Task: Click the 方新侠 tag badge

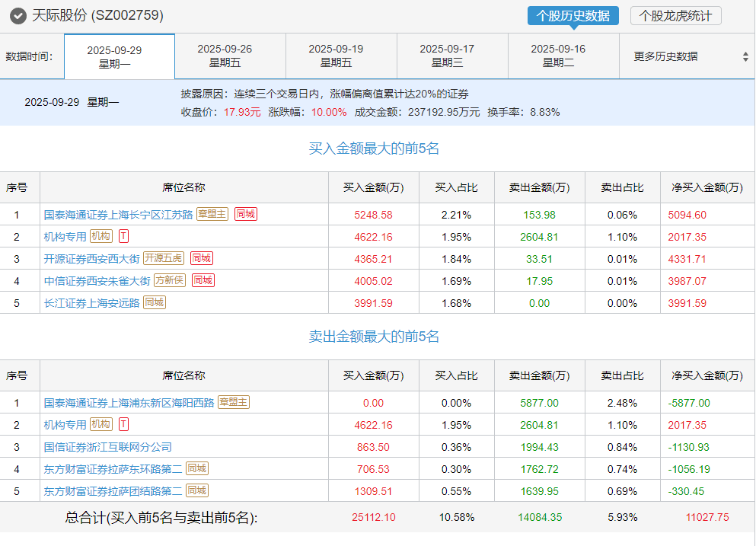Action: 169,280
